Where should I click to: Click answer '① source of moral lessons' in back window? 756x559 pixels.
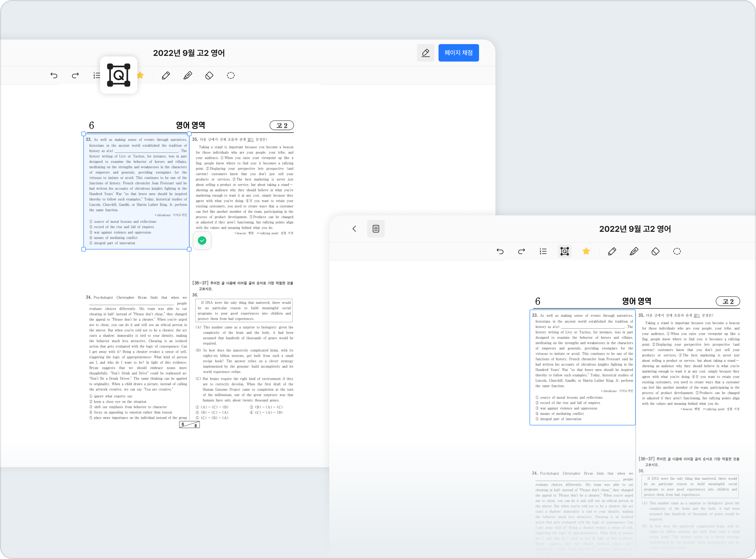coord(123,222)
